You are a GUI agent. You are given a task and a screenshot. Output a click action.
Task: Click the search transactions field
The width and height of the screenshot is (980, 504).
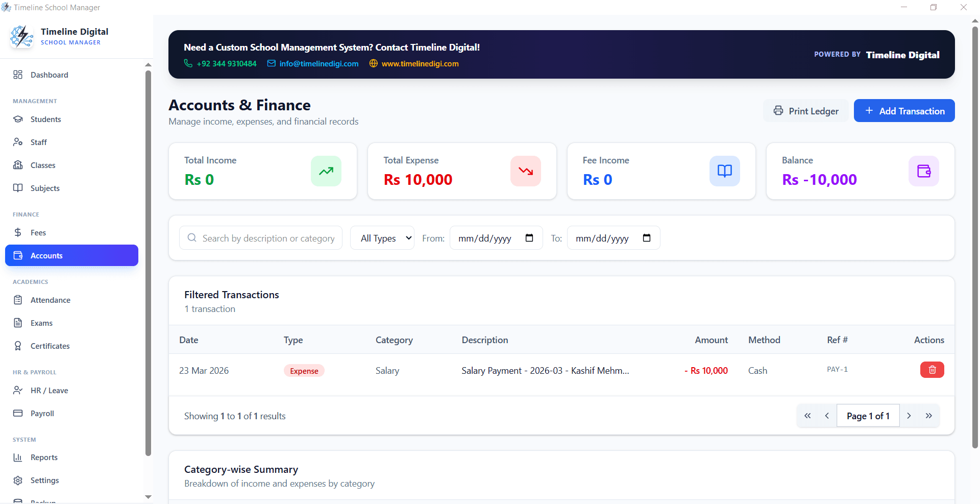[x=260, y=237]
